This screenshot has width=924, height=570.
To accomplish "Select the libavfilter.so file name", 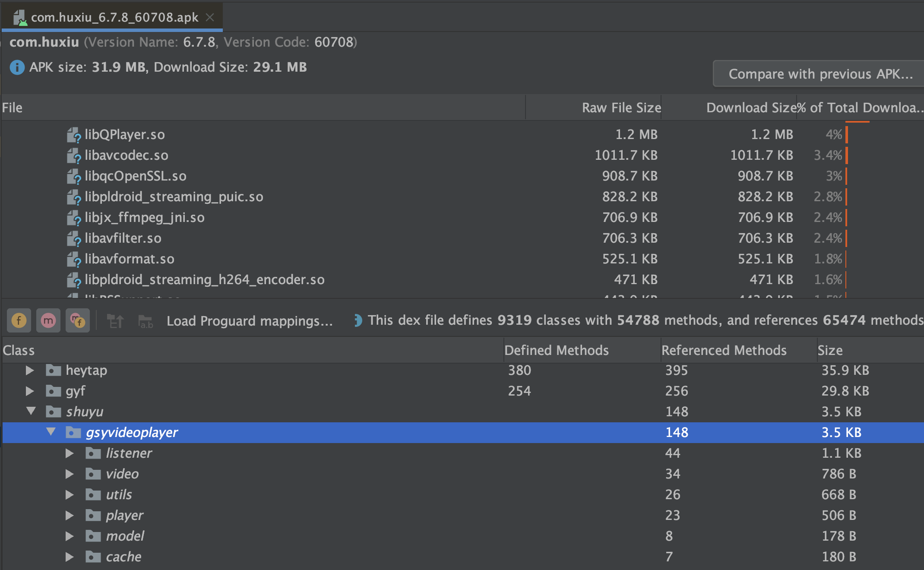I will [x=123, y=238].
